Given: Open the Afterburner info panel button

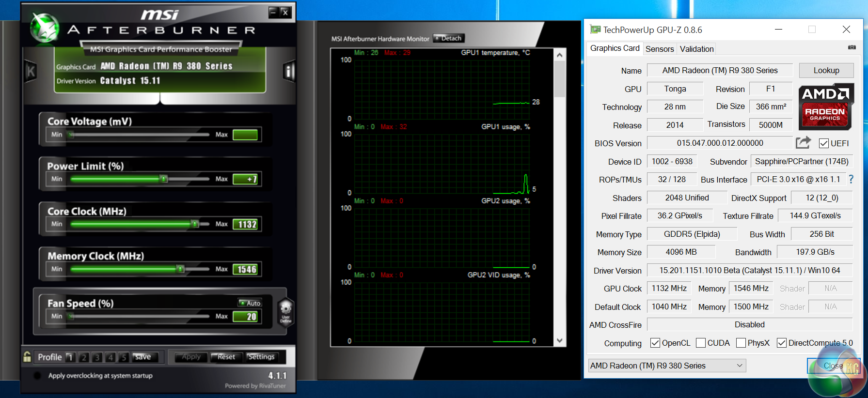Looking at the screenshot, I should [x=289, y=72].
